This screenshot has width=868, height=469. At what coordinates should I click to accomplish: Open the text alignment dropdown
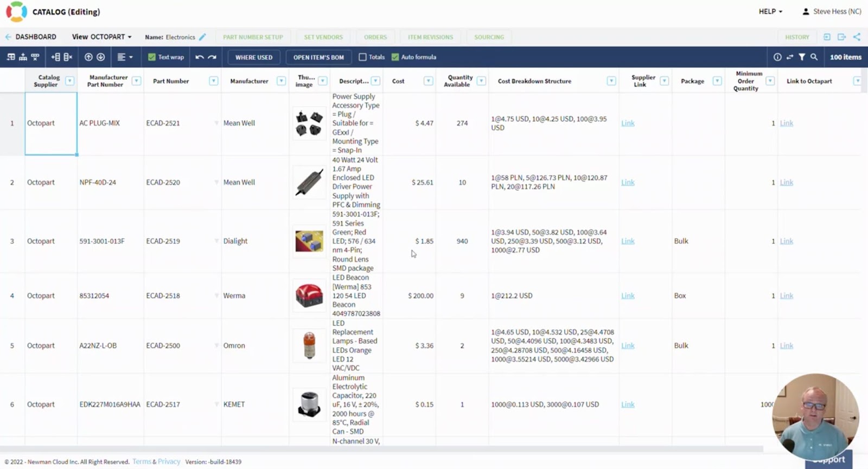125,57
